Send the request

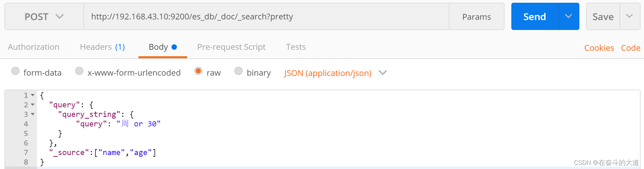click(534, 17)
